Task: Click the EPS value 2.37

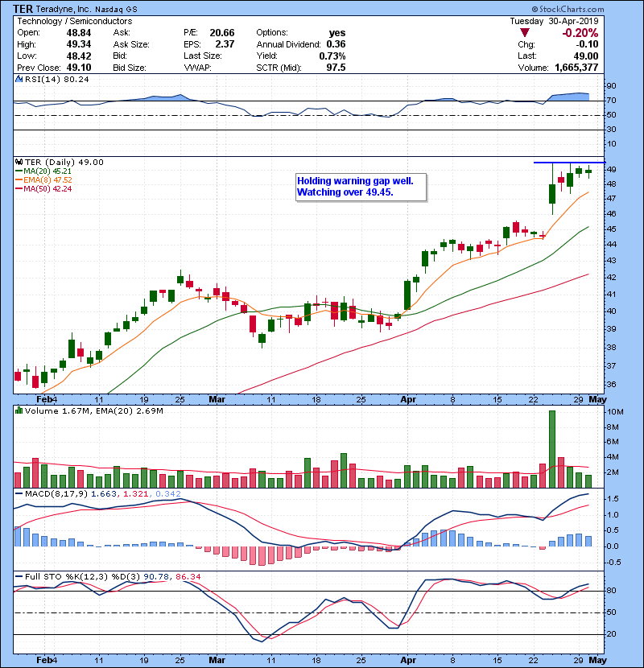Action: [x=225, y=44]
